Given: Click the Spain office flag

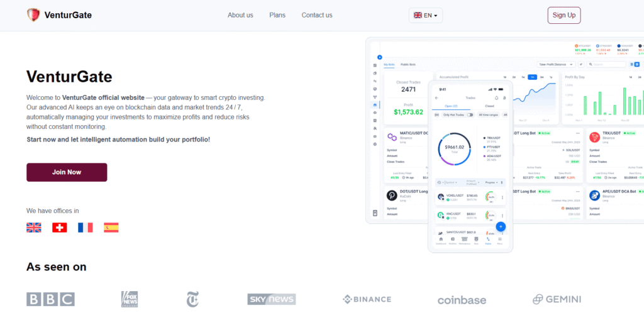Looking at the screenshot, I should (x=111, y=228).
